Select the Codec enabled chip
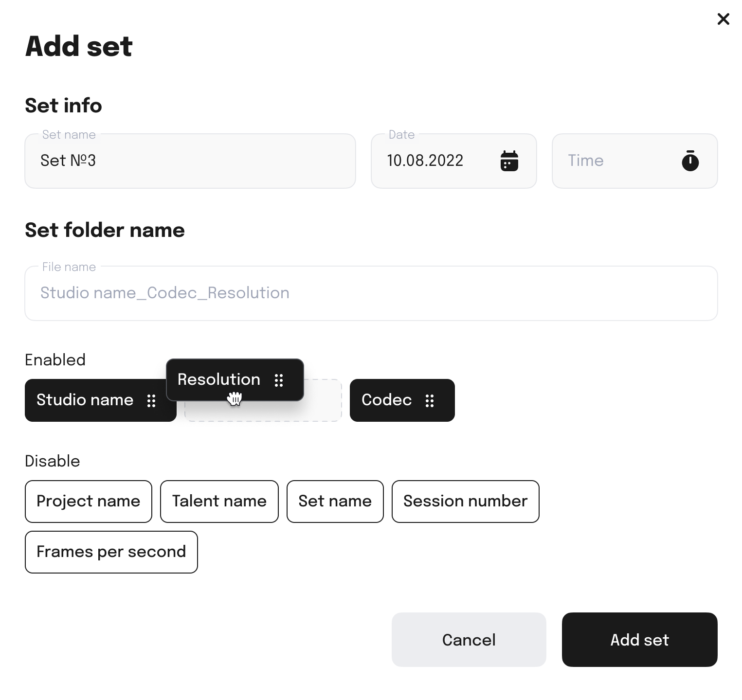The height and width of the screenshot is (700, 742). coord(402,400)
